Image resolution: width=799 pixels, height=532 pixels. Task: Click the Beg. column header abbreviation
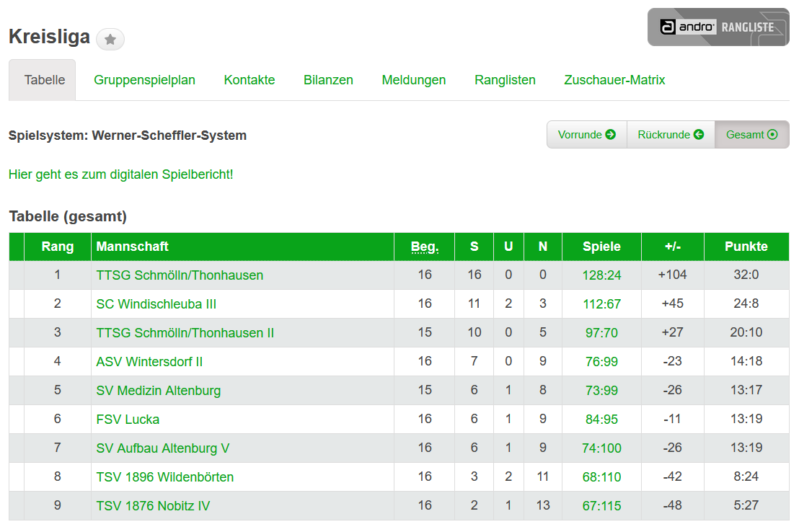click(x=425, y=247)
